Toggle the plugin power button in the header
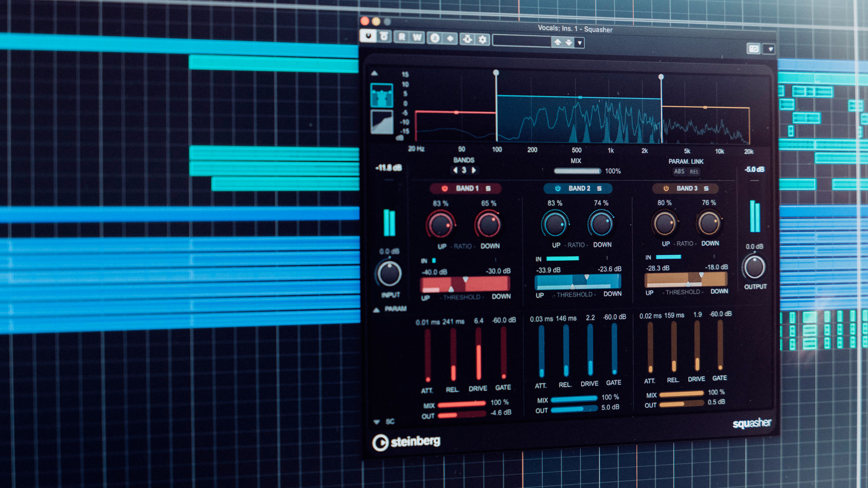 coord(368,36)
